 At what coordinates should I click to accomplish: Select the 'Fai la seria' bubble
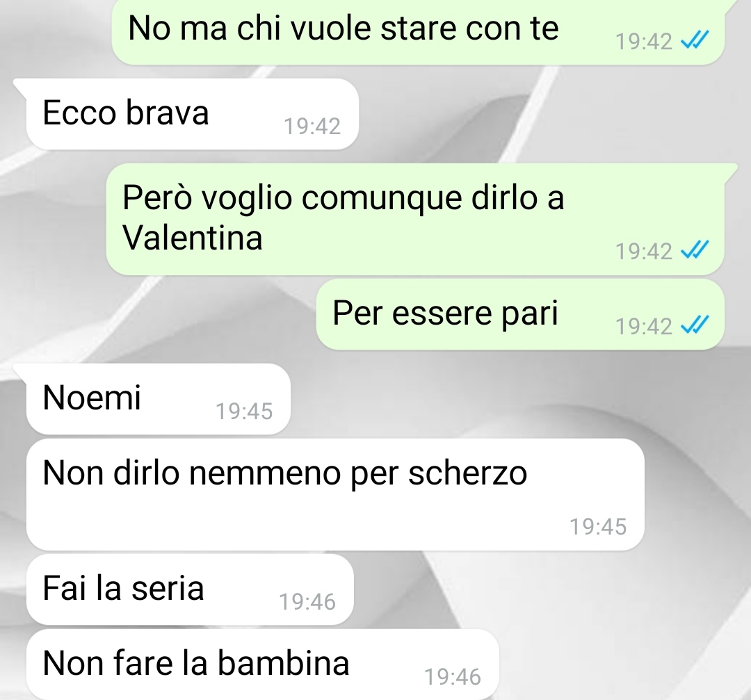190,589
